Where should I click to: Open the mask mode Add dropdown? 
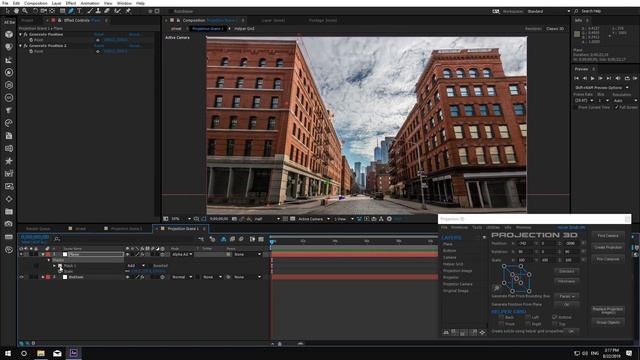coord(136,266)
